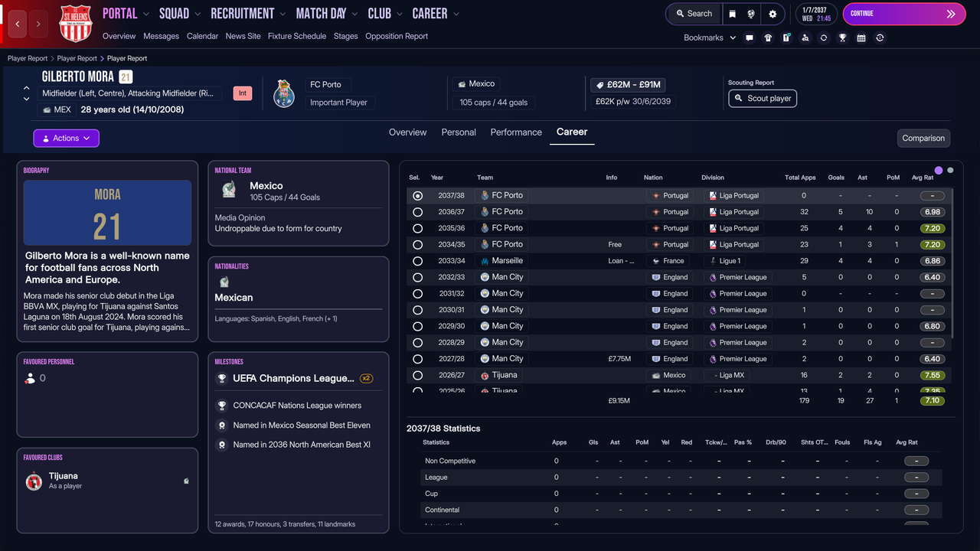This screenshot has height=551, width=980.
Task: Switch to the Personal tab
Action: (x=459, y=132)
